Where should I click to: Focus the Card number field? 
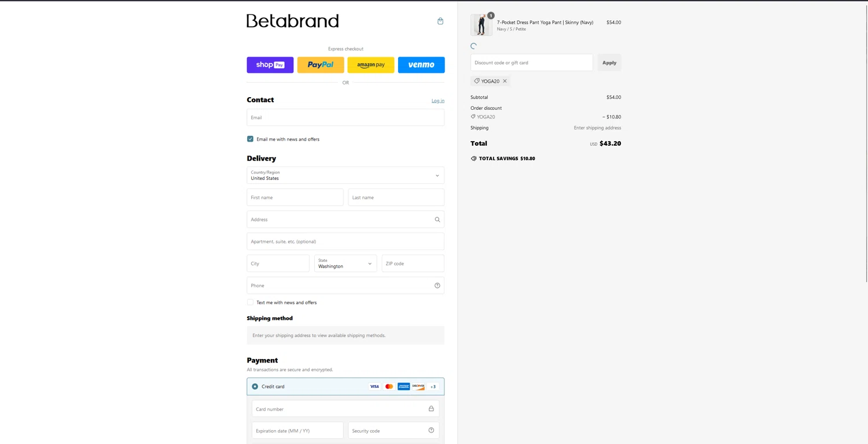click(345, 409)
